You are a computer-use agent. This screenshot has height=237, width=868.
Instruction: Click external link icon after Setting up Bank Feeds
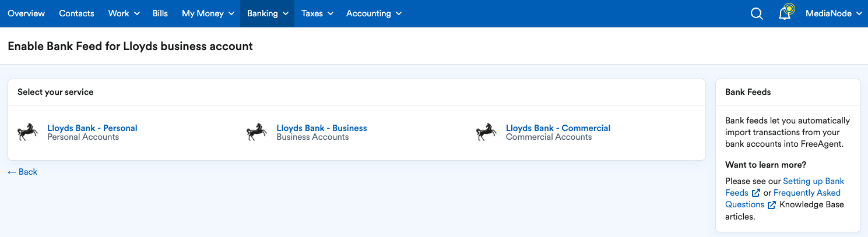[756, 193]
